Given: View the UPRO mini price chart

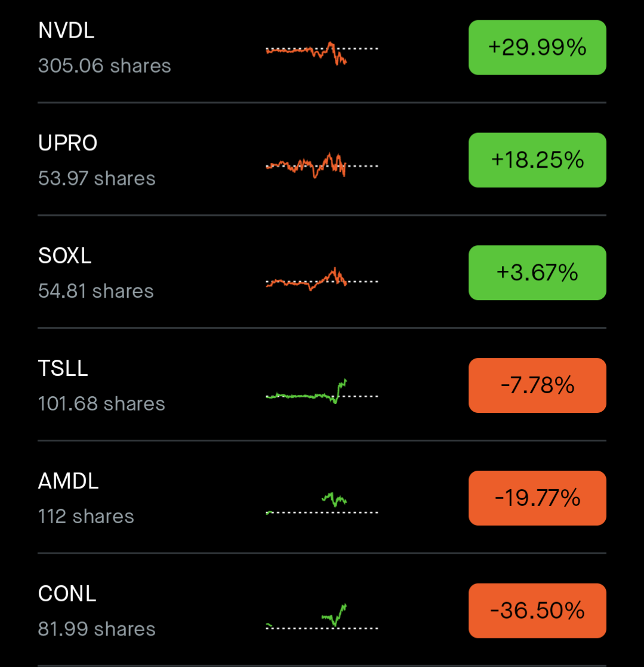Looking at the screenshot, I should (x=322, y=164).
